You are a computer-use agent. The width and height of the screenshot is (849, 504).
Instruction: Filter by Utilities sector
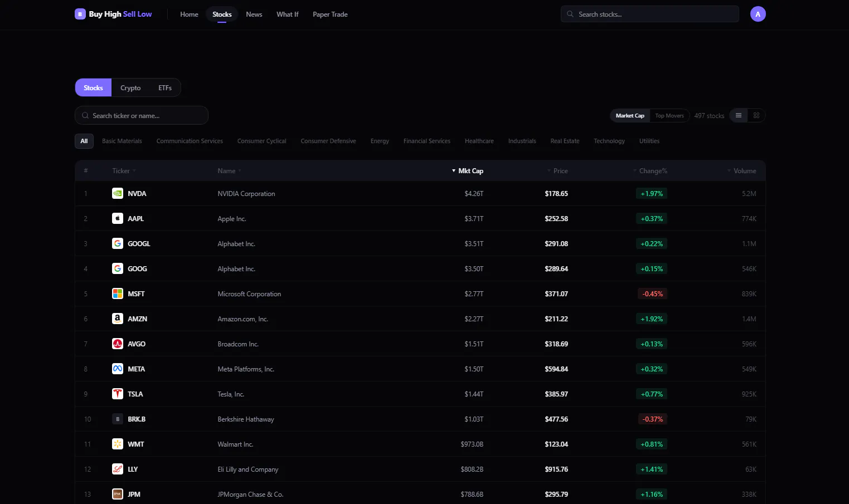point(649,141)
